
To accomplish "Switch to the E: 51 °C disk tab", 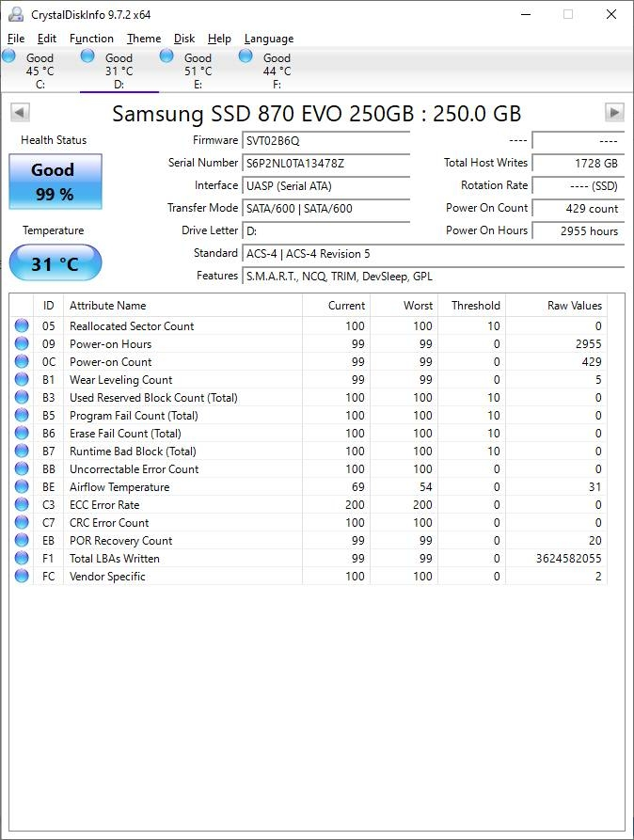I will tap(198, 71).
